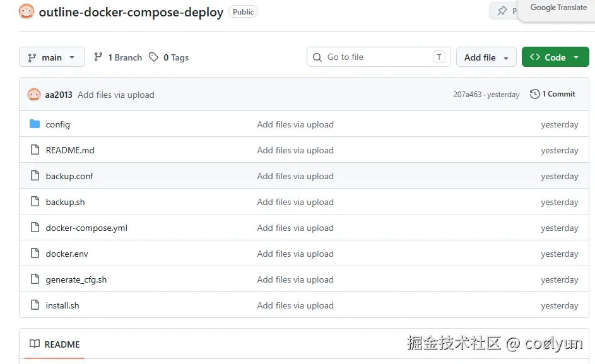Open the 0 Tags link
Image resolution: width=595 pixels, height=364 pixels.
pyautogui.click(x=169, y=57)
